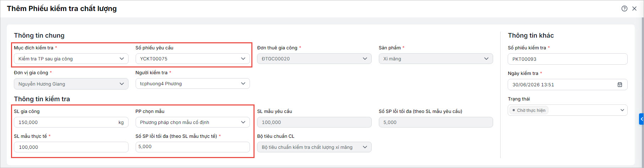Click the SL mẫu yêu cầu field
The width and height of the screenshot is (644, 168).
click(314, 122)
